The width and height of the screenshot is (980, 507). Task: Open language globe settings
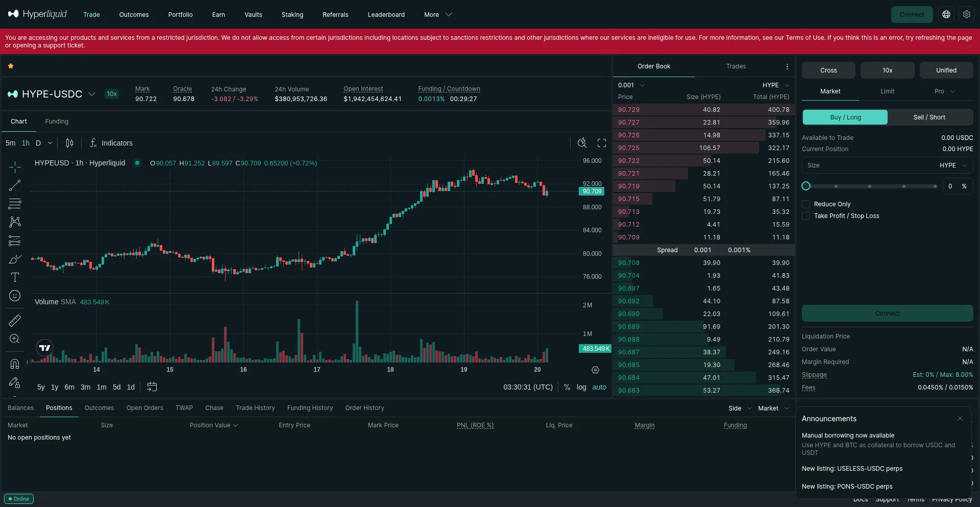(946, 14)
